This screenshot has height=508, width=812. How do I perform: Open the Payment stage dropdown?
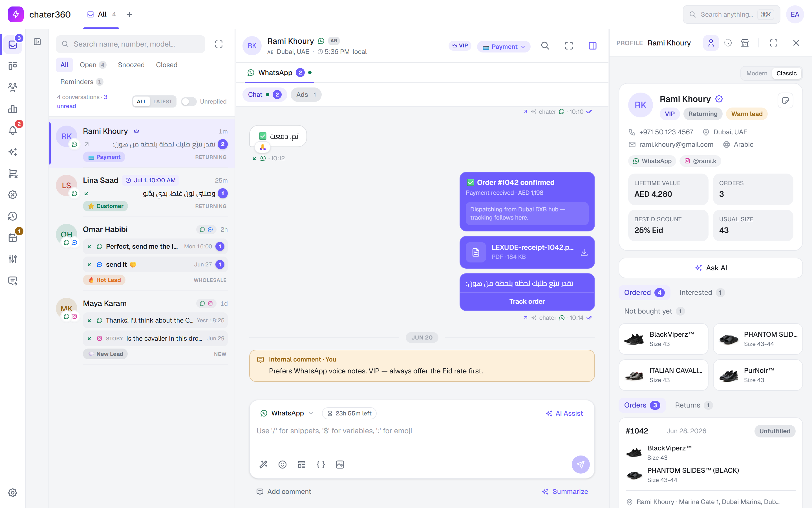click(504, 47)
